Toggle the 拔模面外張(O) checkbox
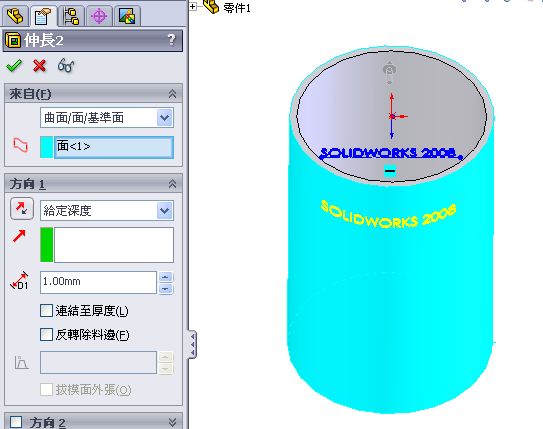Screen dimensions: 543x429 tap(46, 390)
